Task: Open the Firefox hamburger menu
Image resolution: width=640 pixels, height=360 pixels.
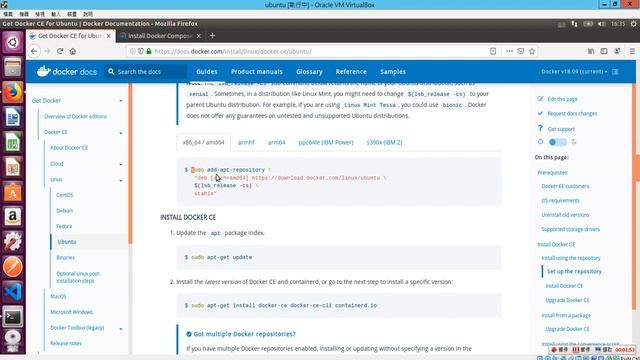Action: click(632, 51)
